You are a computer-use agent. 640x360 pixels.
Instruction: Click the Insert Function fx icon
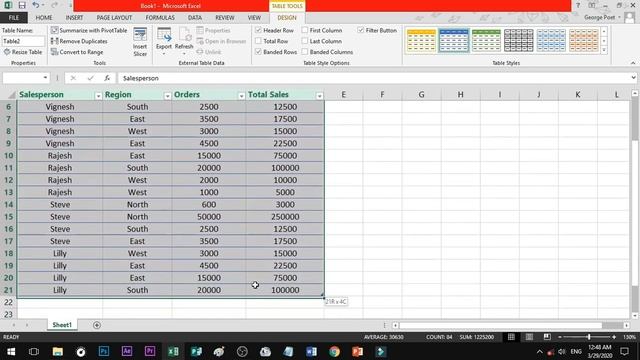point(107,78)
